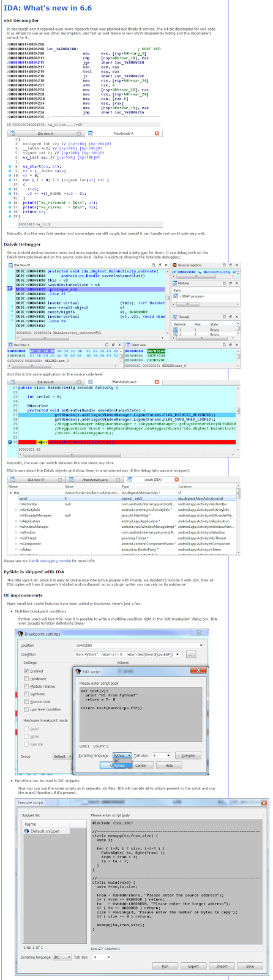273x980 pixels.
Task: Click the Run button in Execute script
Action: [x=165, y=966]
